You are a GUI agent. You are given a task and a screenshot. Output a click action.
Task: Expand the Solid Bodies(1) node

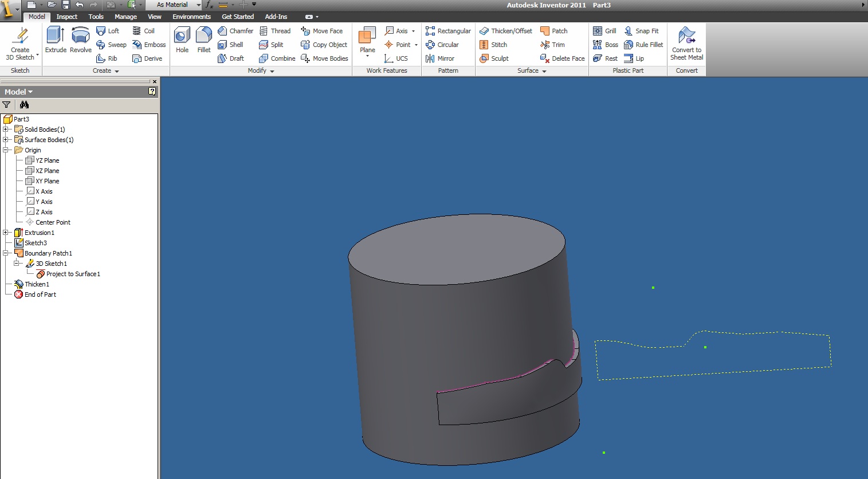(x=6, y=129)
